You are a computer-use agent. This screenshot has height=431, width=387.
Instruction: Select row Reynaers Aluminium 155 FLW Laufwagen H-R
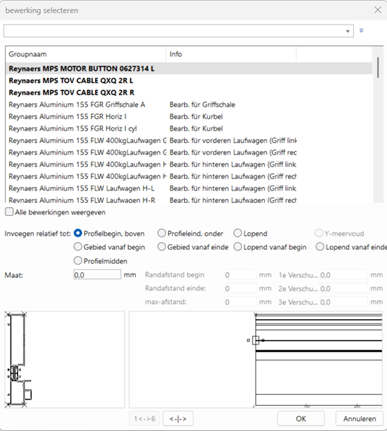click(189, 200)
